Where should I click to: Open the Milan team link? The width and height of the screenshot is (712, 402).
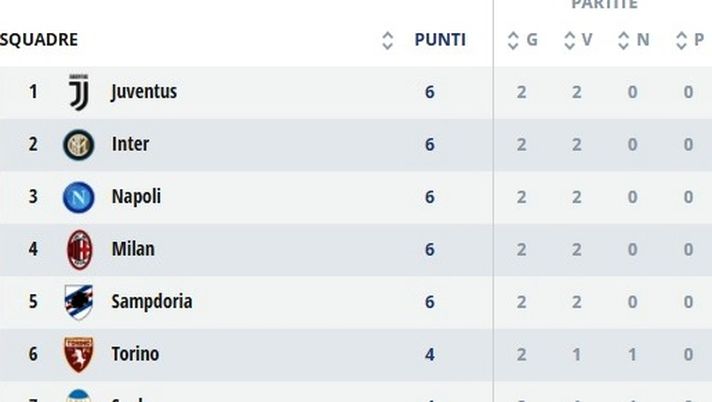click(x=133, y=249)
